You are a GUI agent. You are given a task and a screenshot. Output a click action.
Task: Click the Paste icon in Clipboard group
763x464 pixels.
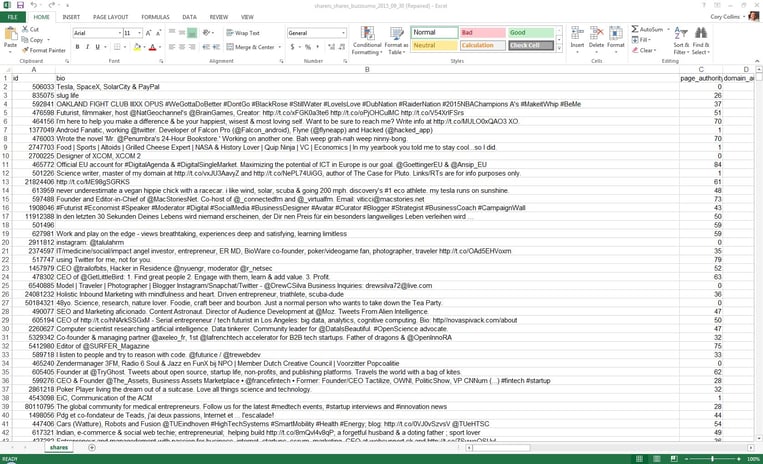pos(10,34)
